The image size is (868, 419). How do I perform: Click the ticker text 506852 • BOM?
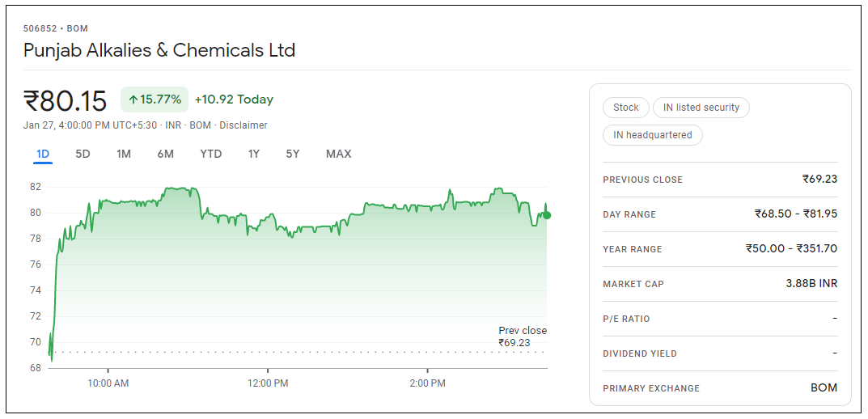(x=55, y=29)
